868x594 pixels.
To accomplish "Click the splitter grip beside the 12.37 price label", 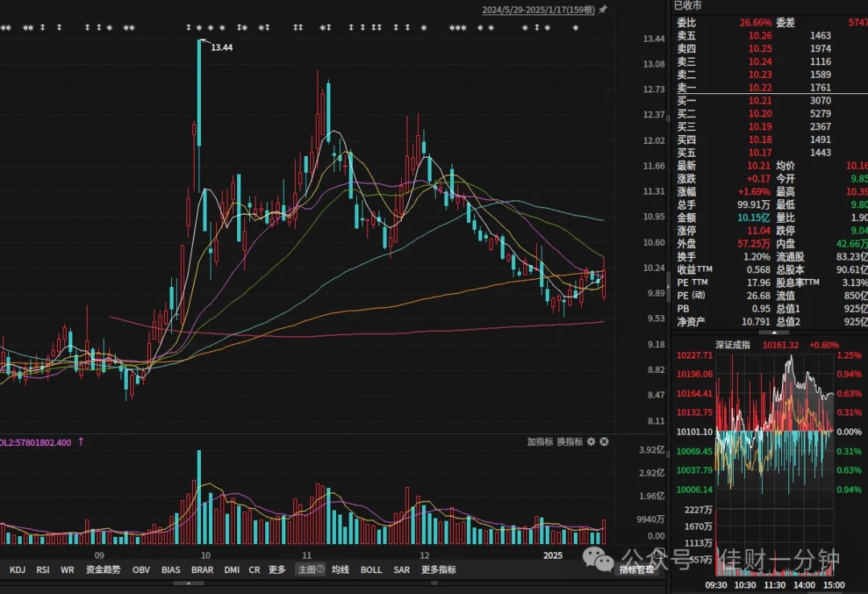I will click(x=668, y=118).
